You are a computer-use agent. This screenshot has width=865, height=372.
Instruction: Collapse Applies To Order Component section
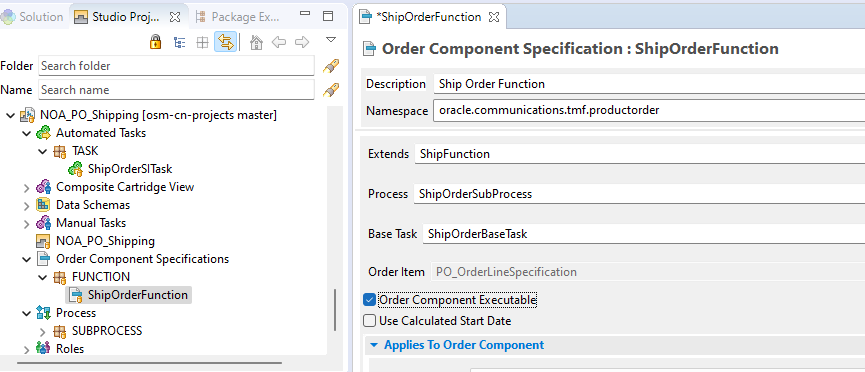coord(374,346)
